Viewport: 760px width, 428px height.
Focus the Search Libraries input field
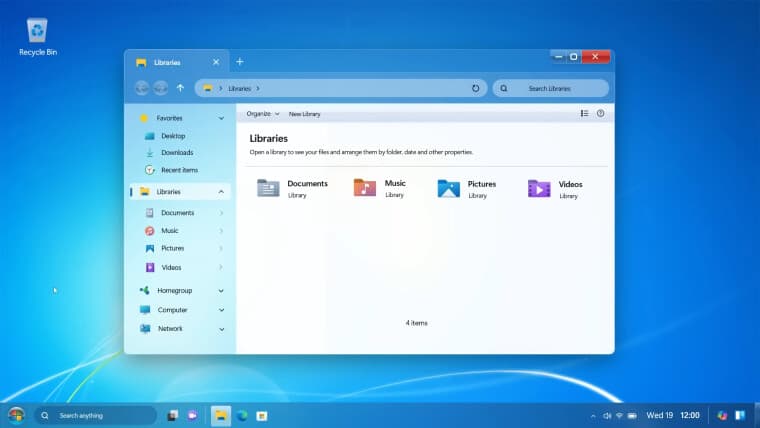coord(551,88)
